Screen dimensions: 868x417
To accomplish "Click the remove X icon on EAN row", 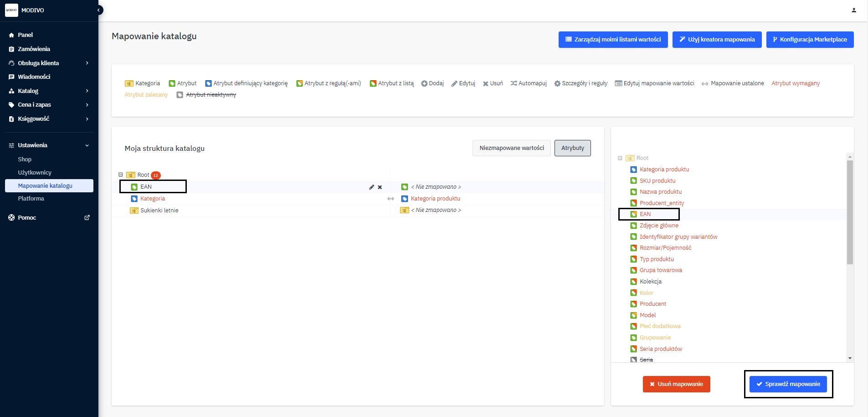I will (380, 187).
